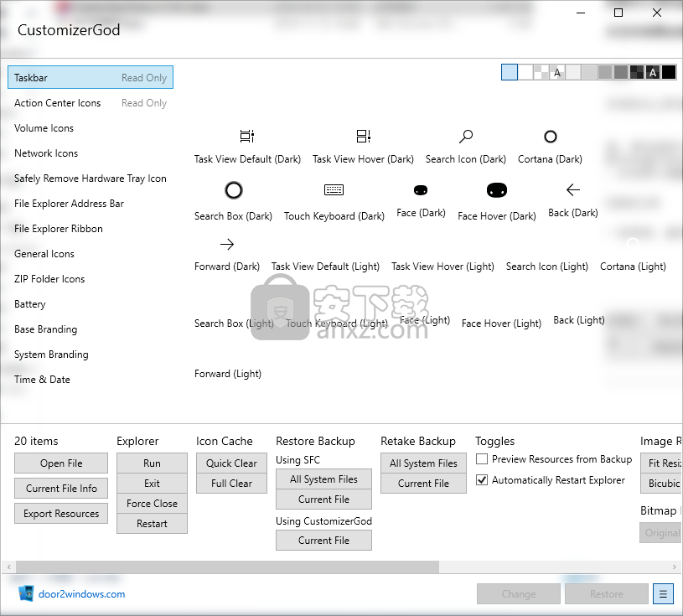Click Exit under Explorer

pos(152,483)
